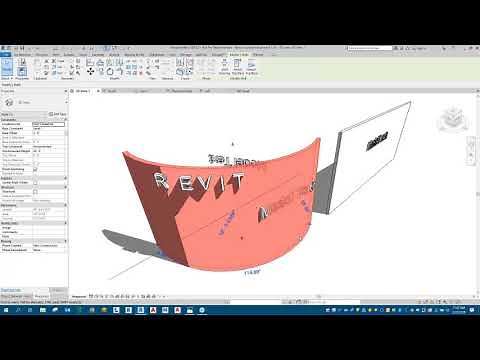Open the Location Line value dropdown
The image size is (480, 360).
(49, 124)
